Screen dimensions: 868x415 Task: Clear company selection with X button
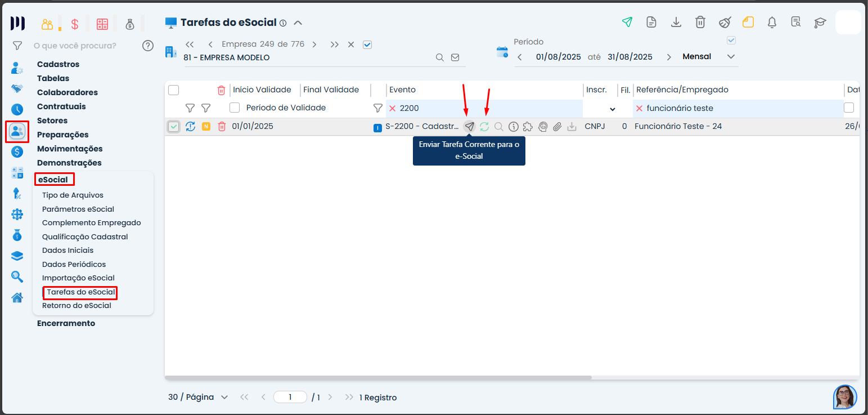[x=351, y=44]
